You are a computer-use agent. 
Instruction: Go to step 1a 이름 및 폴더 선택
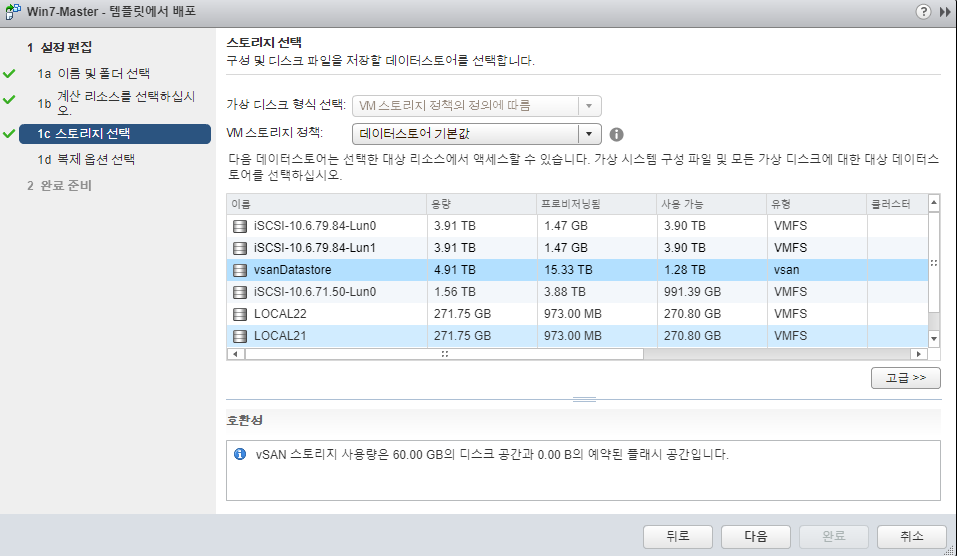[93, 74]
